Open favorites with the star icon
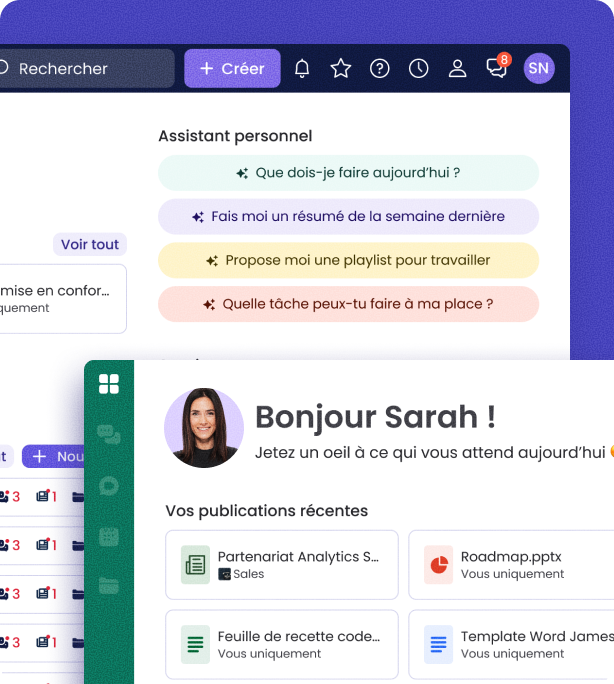This screenshot has width=614, height=684. tap(341, 68)
